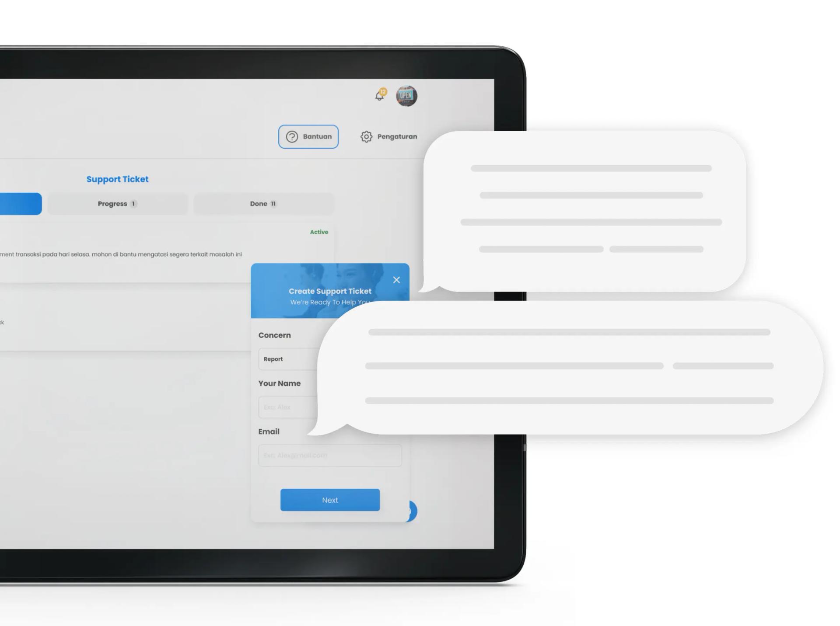This screenshot has width=840, height=626.
Task: Toggle the Done tickets view
Action: (264, 203)
